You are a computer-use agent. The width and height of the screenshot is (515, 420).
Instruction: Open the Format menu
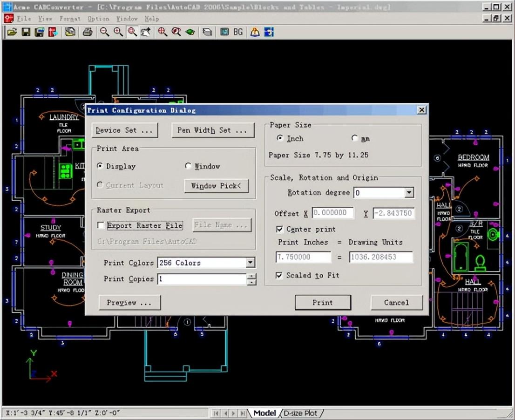point(70,19)
